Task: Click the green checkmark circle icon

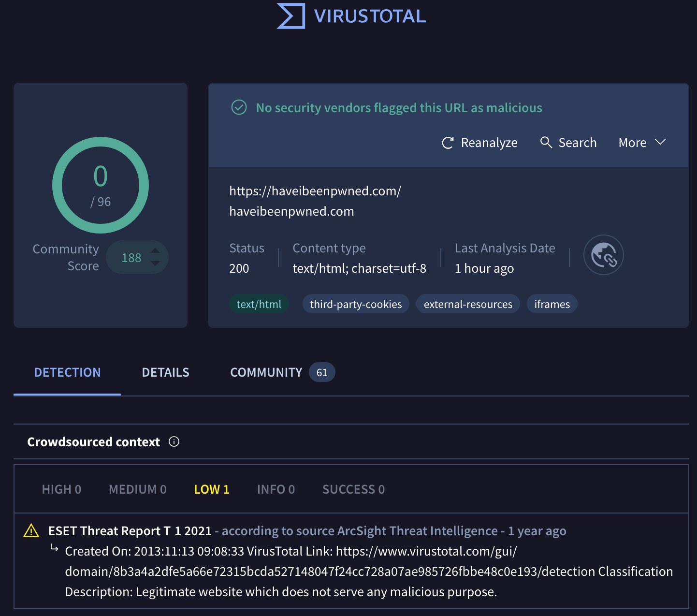Action: [239, 107]
